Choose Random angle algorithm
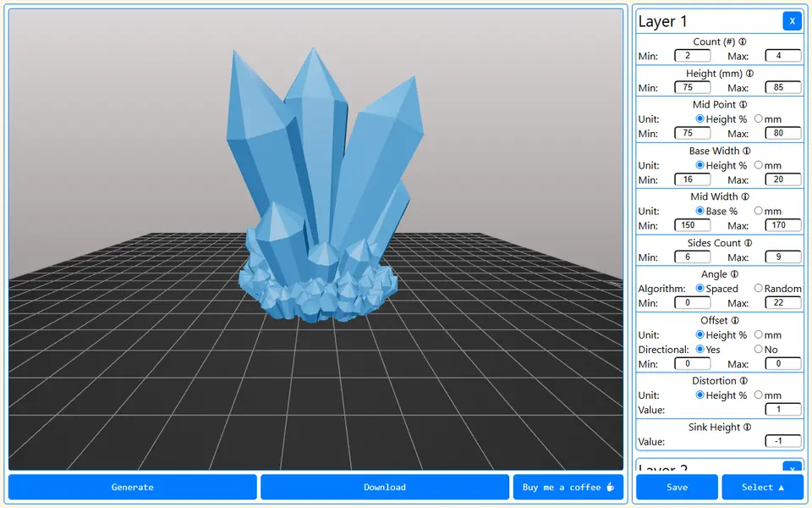 pyautogui.click(x=758, y=288)
